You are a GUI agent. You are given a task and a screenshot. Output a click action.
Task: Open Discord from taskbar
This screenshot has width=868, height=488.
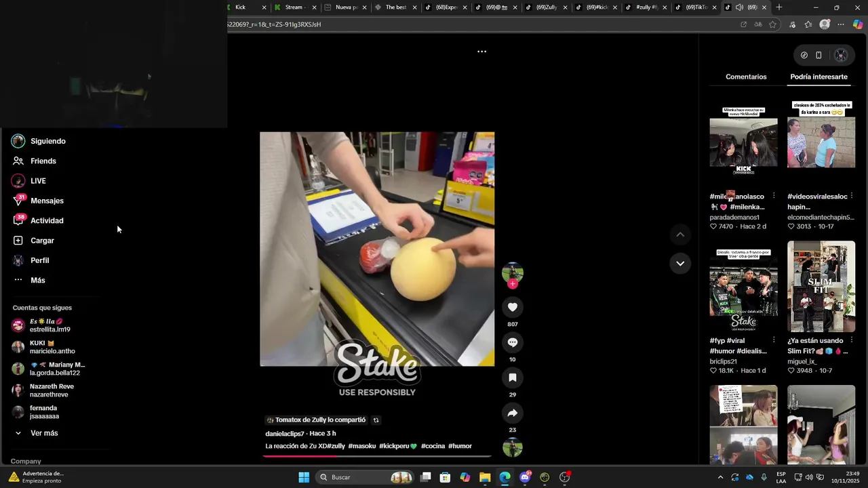[525, 477]
